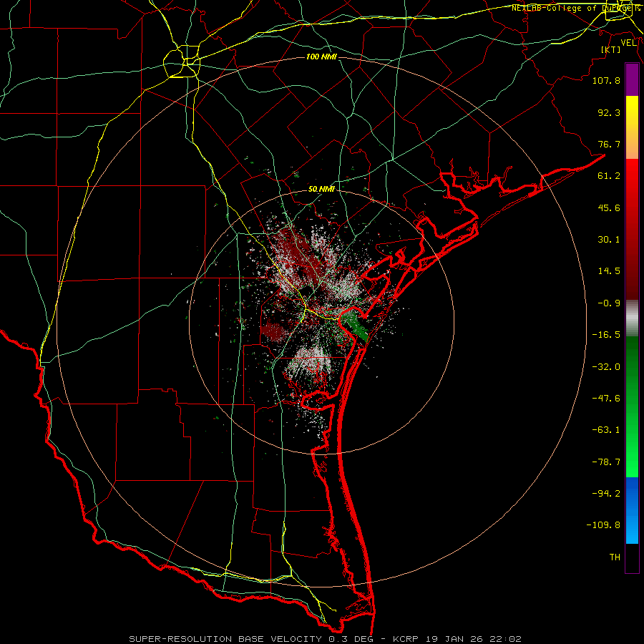Click the -109.8 value on the velocity scale
Image resolution: width=644 pixels, height=644 pixels.
tap(603, 525)
